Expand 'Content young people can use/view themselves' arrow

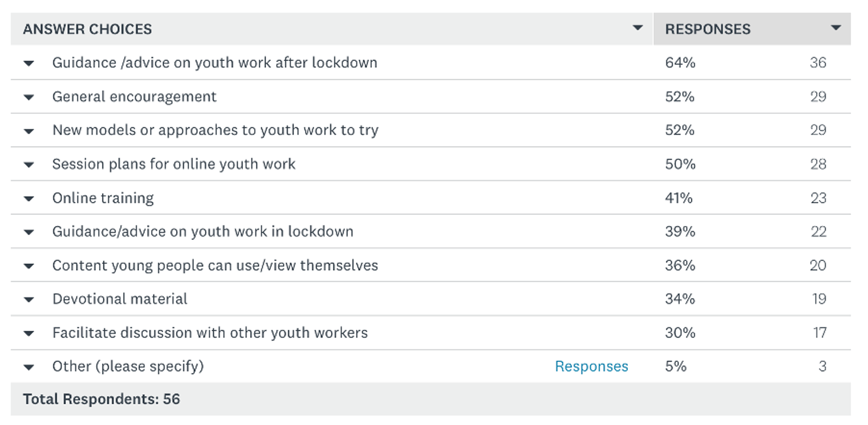pyautogui.click(x=29, y=266)
